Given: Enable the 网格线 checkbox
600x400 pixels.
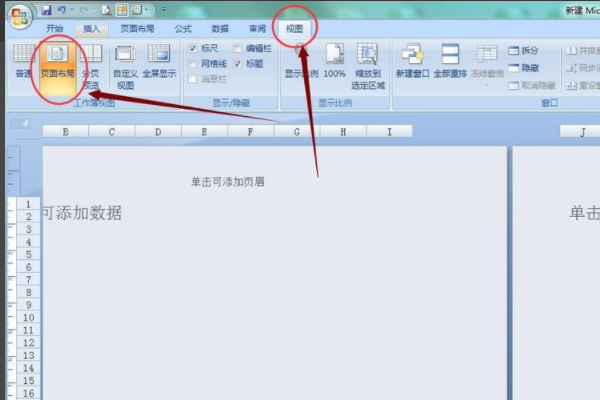Looking at the screenshot, I should click(192, 64).
